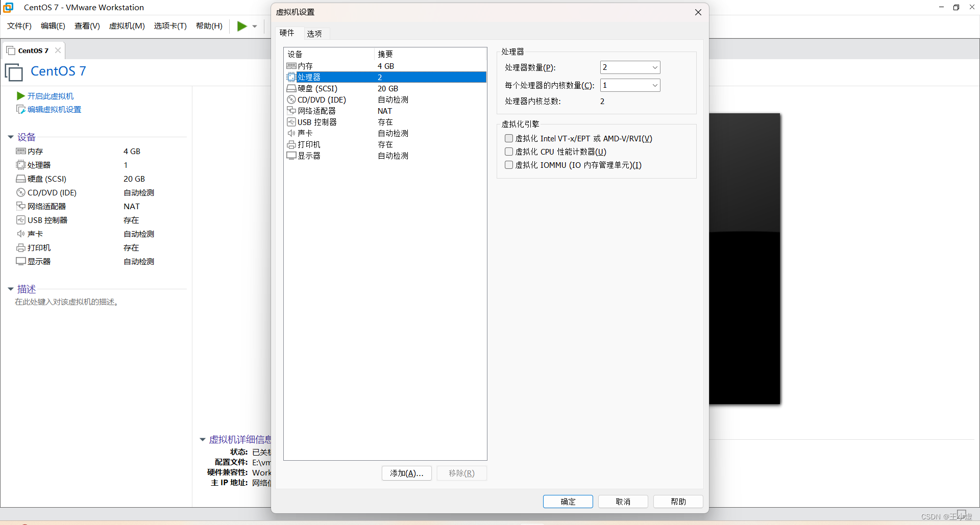The image size is (980, 525).
Task: Click the 取消 button
Action: (623, 502)
